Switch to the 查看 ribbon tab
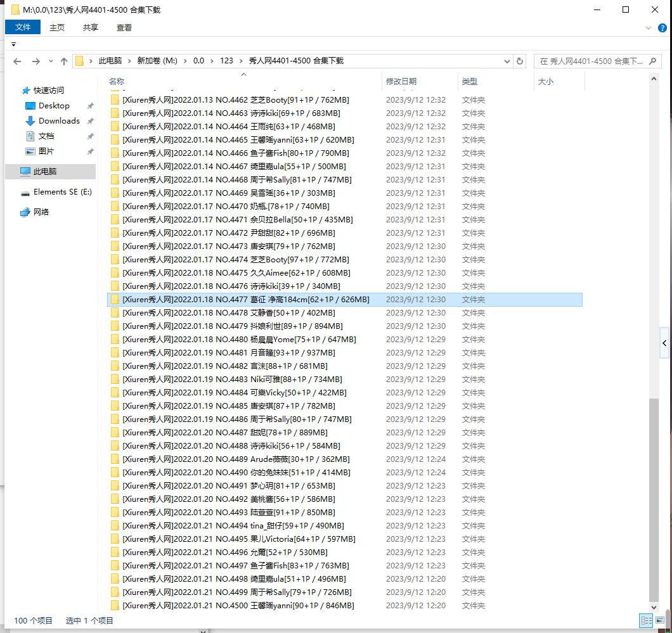The width and height of the screenshot is (672, 633). click(124, 27)
